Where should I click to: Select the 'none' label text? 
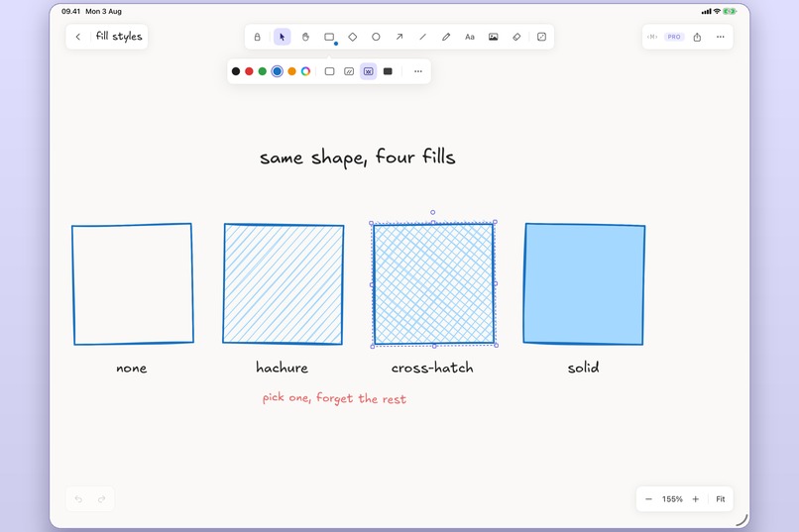(132, 369)
